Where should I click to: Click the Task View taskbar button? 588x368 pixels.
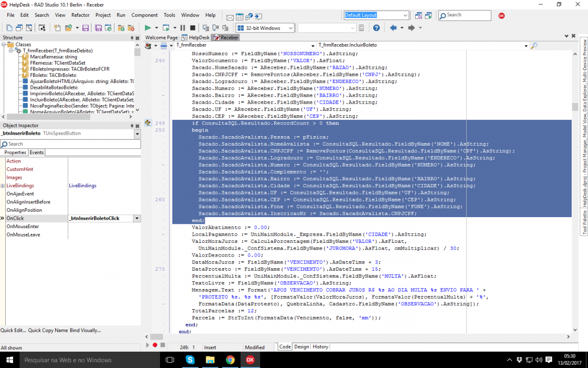[x=170, y=360]
